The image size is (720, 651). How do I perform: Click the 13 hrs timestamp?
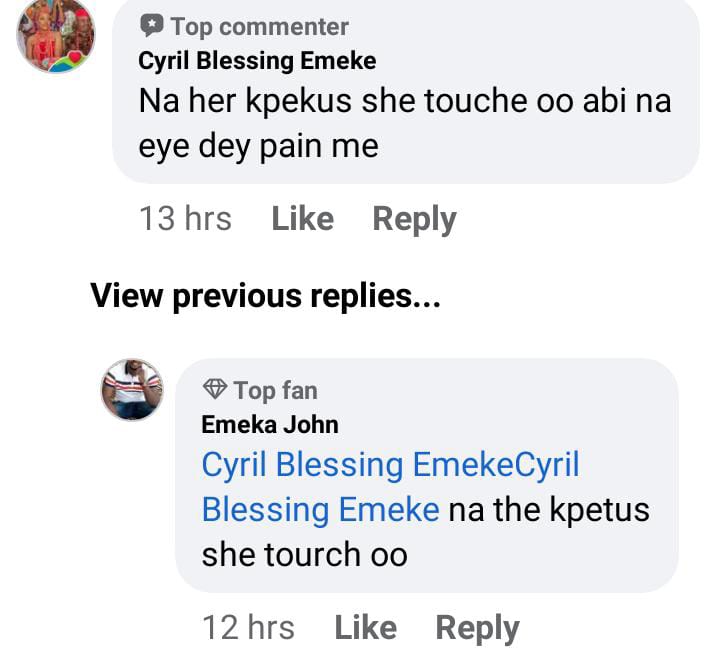[x=186, y=219]
